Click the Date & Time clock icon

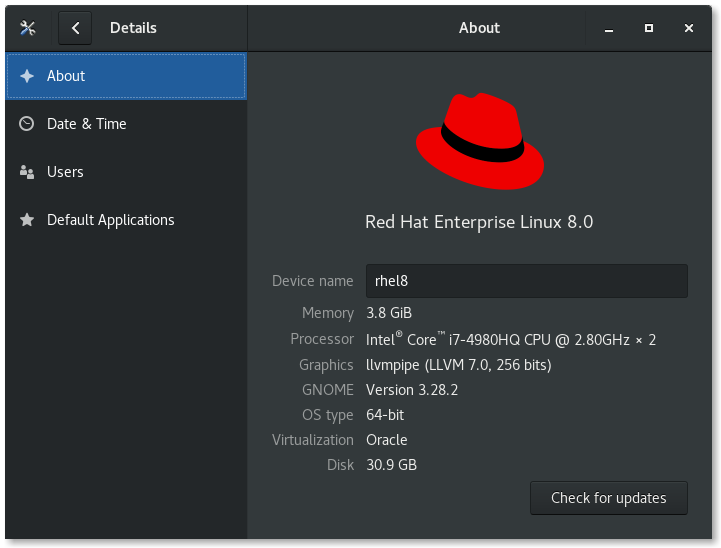27,124
